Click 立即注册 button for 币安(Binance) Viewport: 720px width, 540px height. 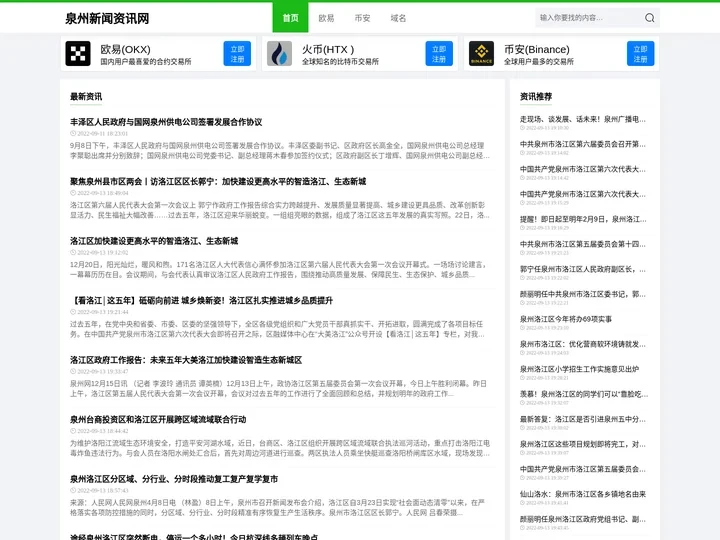[x=641, y=54]
